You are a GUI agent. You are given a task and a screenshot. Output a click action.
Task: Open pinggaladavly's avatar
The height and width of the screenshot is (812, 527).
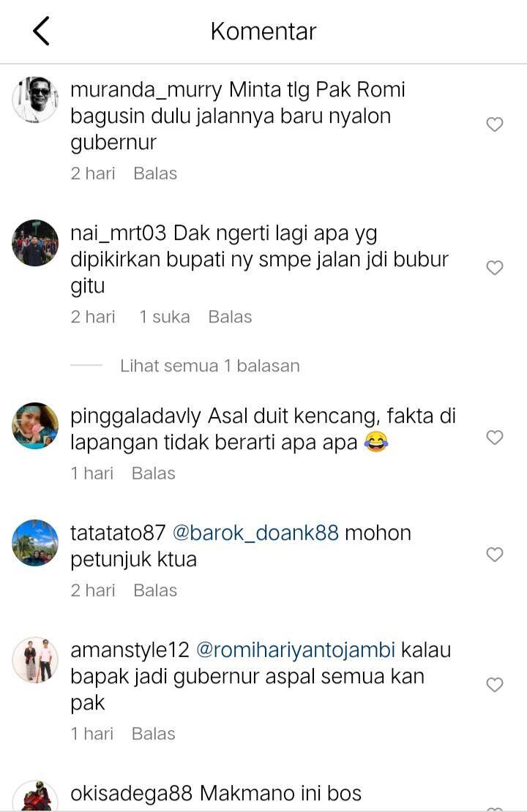35,426
